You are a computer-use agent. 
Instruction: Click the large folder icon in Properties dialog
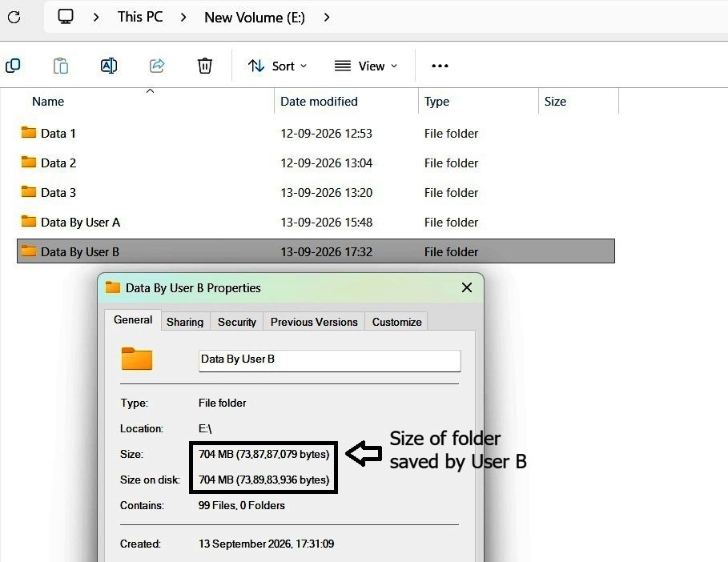pyautogui.click(x=136, y=359)
